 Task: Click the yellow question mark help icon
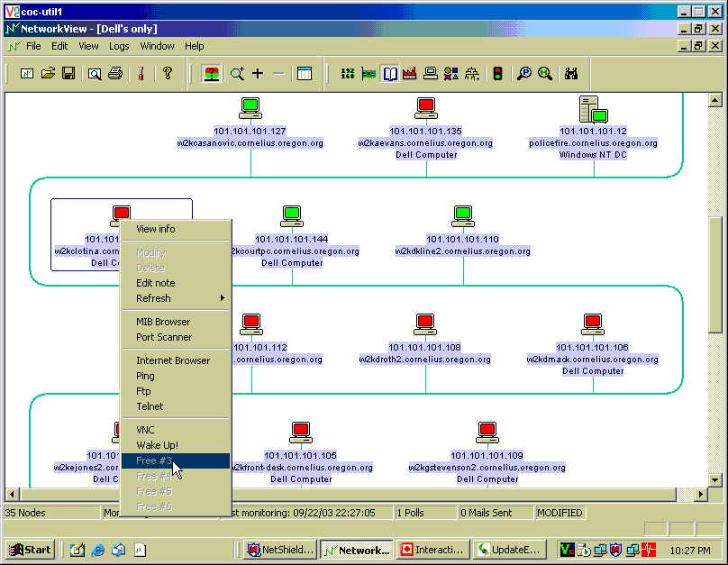click(x=168, y=73)
